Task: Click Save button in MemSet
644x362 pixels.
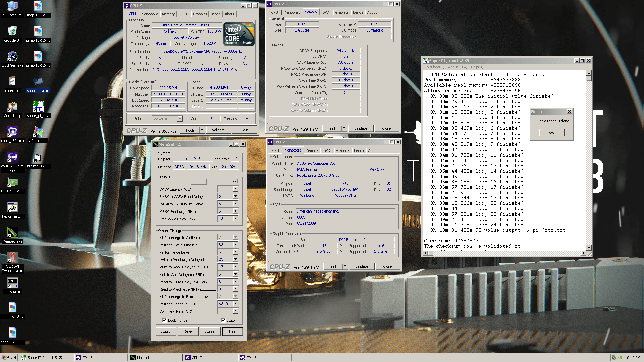Action: (188, 331)
